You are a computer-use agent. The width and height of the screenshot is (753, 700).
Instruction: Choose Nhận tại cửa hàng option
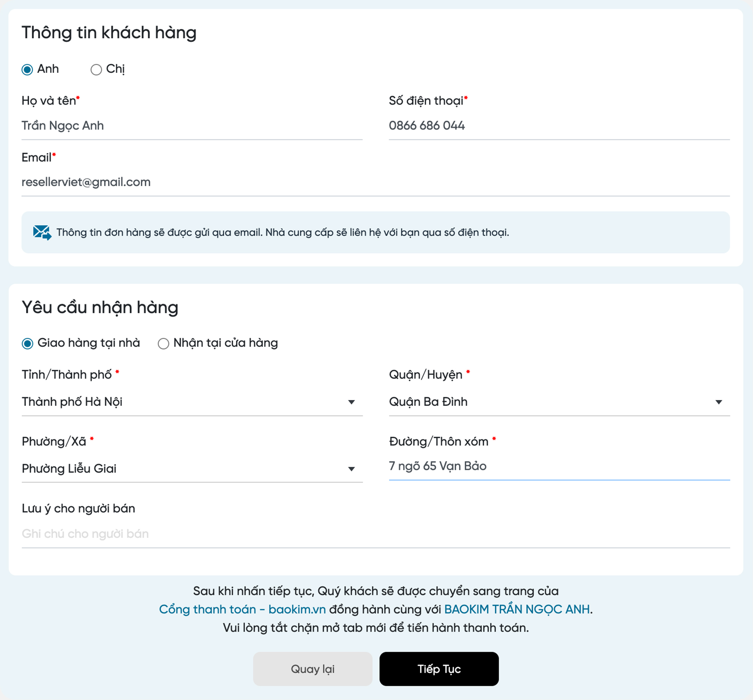point(163,343)
